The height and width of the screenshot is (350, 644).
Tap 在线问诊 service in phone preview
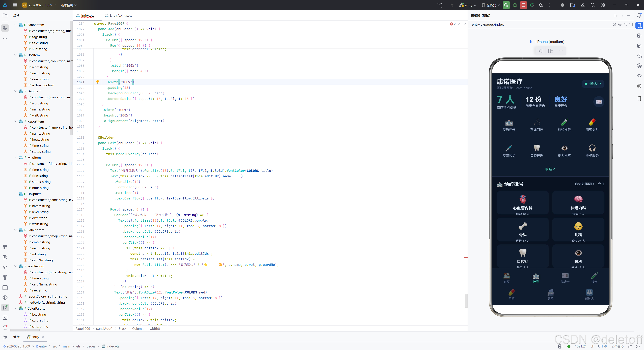pyautogui.click(x=536, y=125)
